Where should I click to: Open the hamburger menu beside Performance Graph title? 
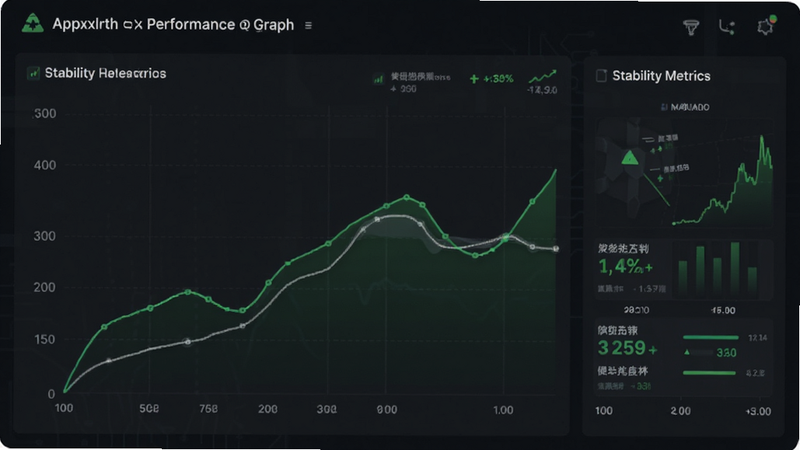308,25
